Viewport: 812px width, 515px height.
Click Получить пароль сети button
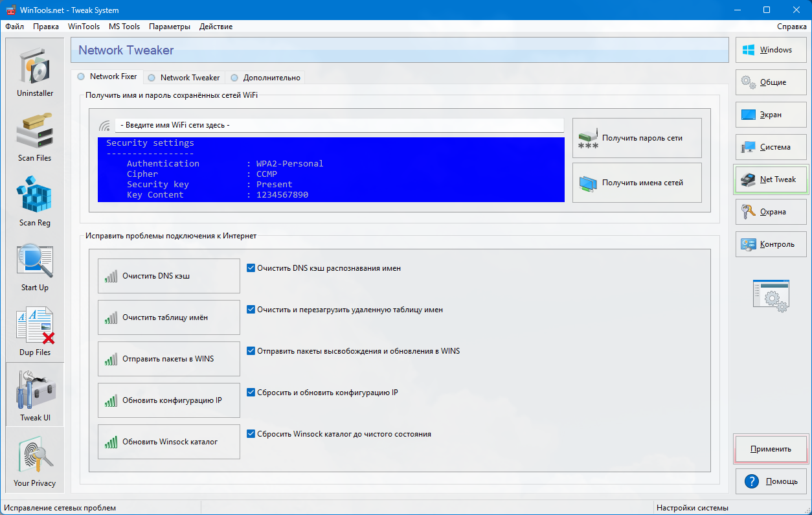(637, 138)
